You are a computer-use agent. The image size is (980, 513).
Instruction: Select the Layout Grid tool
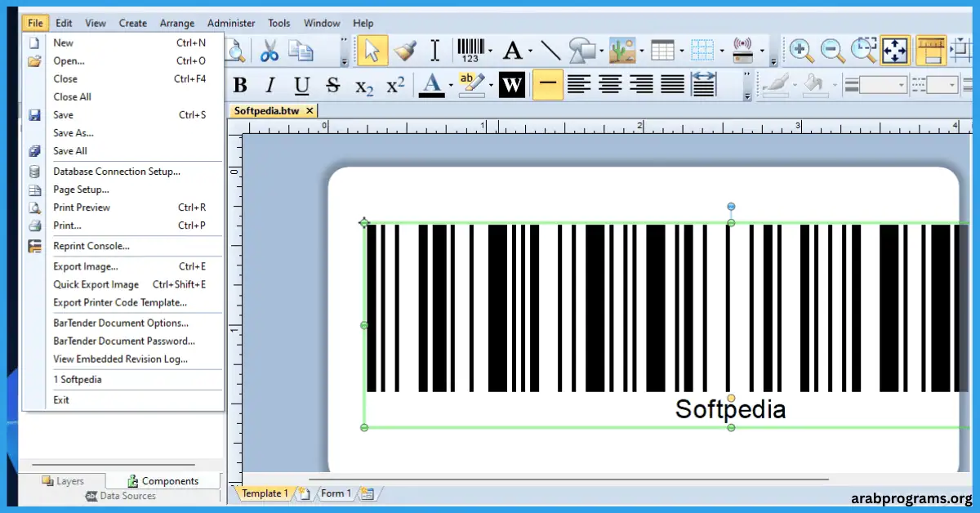(702, 51)
